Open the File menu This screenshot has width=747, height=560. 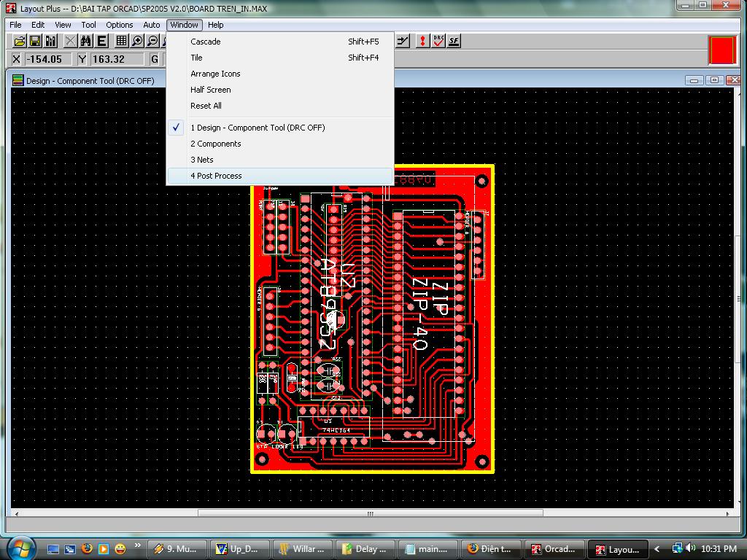[15, 25]
